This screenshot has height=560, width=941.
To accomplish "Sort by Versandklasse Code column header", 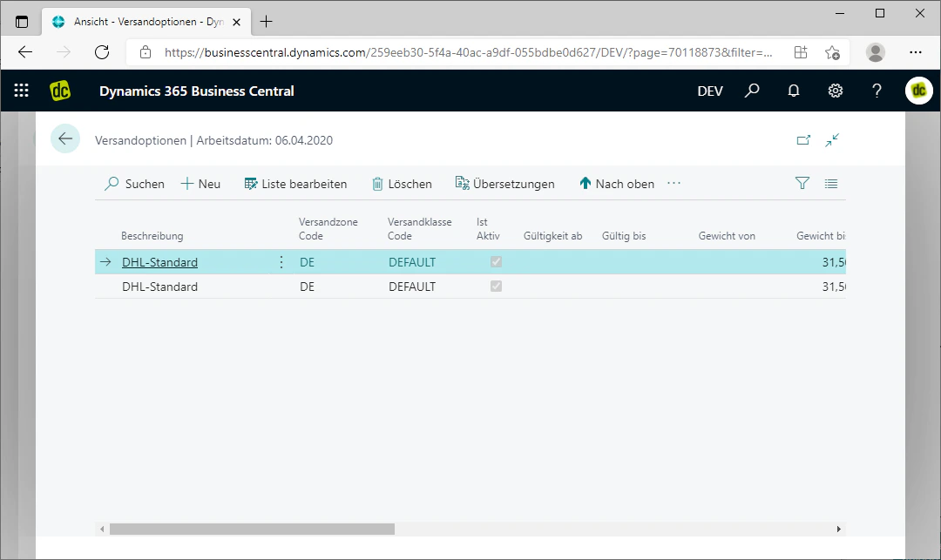I will (419, 228).
